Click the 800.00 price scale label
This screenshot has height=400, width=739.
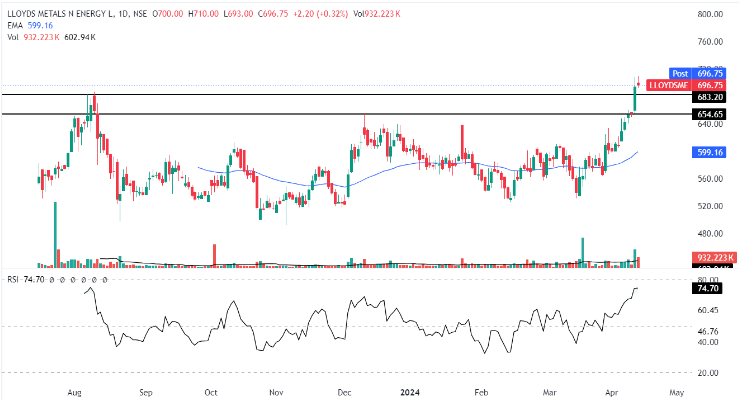click(710, 15)
